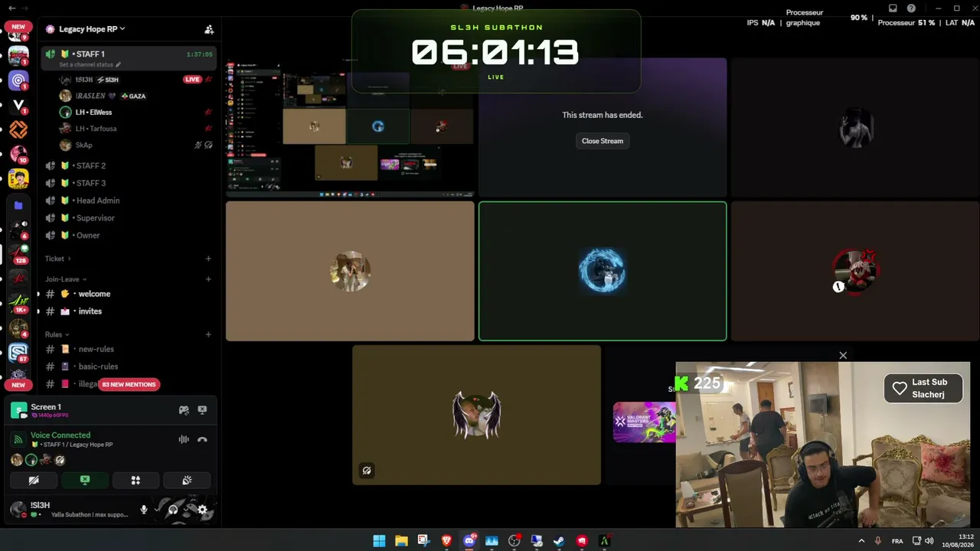Disconnect from voice with the hang-up icon
980x551 pixels.
202,439
